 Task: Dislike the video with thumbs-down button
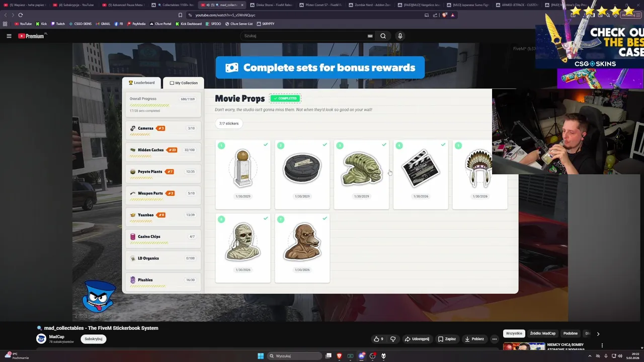pyautogui.click(x=393, y=339)
